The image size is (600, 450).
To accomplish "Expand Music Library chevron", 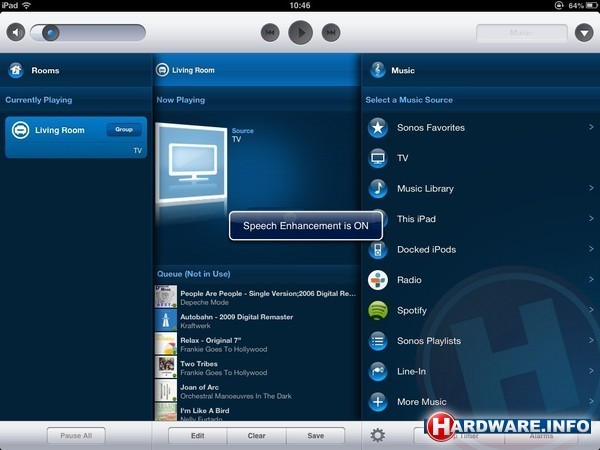I will click(x=591, y=188).
